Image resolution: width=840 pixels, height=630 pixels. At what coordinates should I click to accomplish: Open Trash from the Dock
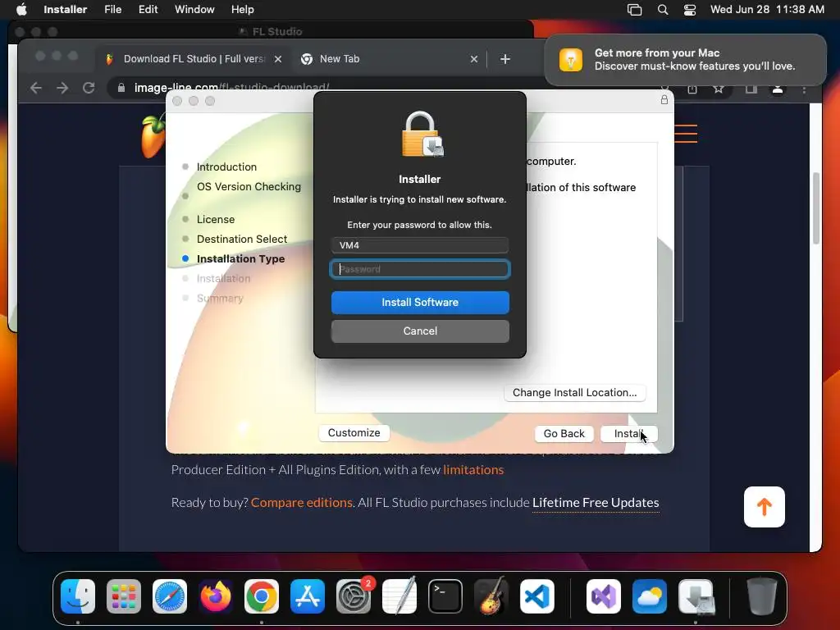762,596
